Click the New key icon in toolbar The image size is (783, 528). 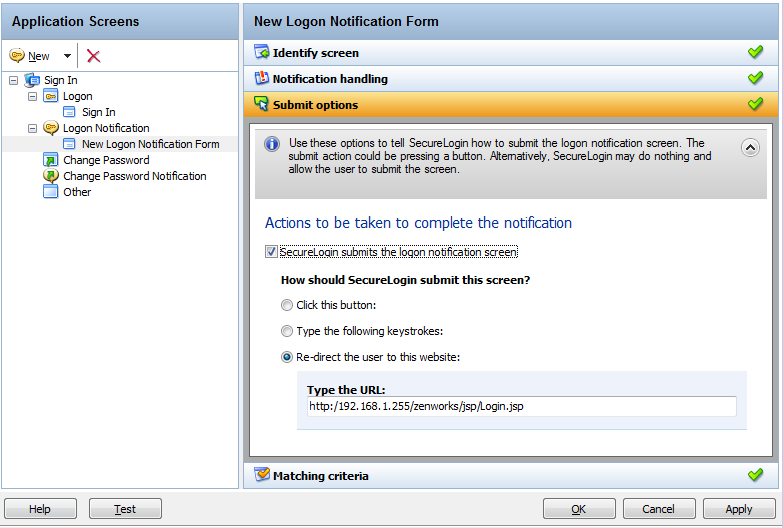tap(17, 56)
